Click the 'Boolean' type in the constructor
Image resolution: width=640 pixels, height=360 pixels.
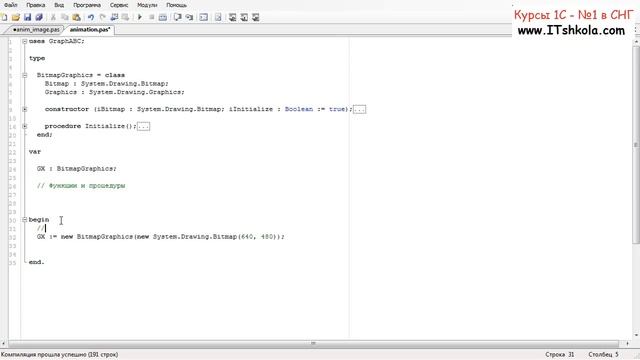[299, 109]
